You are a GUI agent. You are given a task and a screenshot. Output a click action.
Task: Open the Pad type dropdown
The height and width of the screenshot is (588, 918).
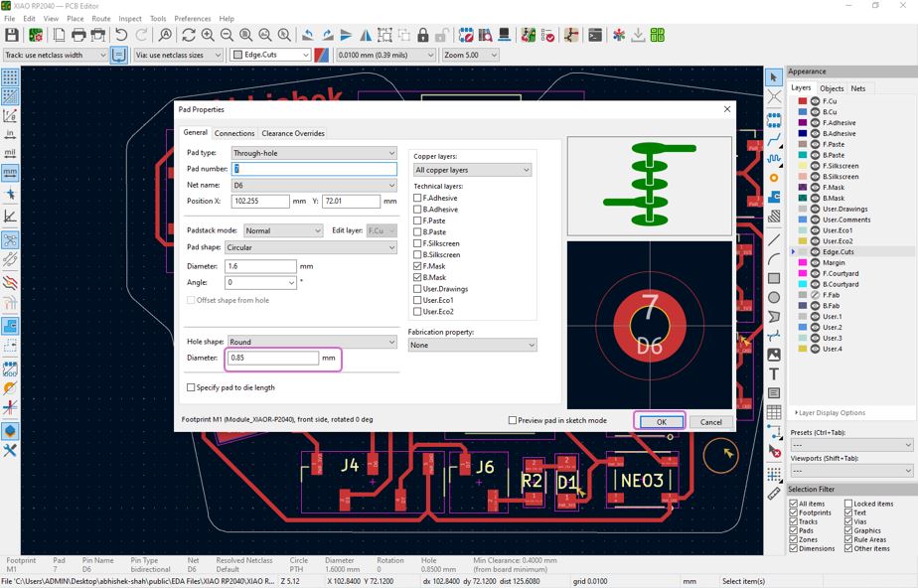(313, 153)
